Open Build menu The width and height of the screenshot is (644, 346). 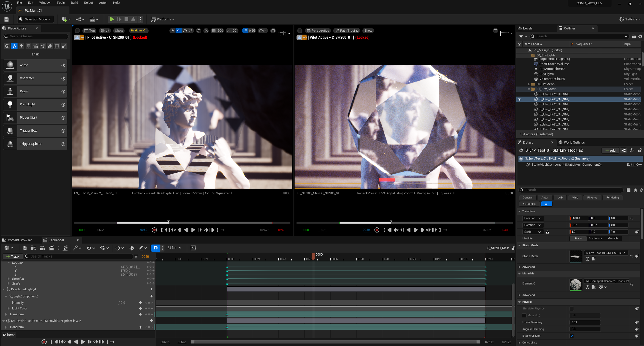[x=74, y=3]
